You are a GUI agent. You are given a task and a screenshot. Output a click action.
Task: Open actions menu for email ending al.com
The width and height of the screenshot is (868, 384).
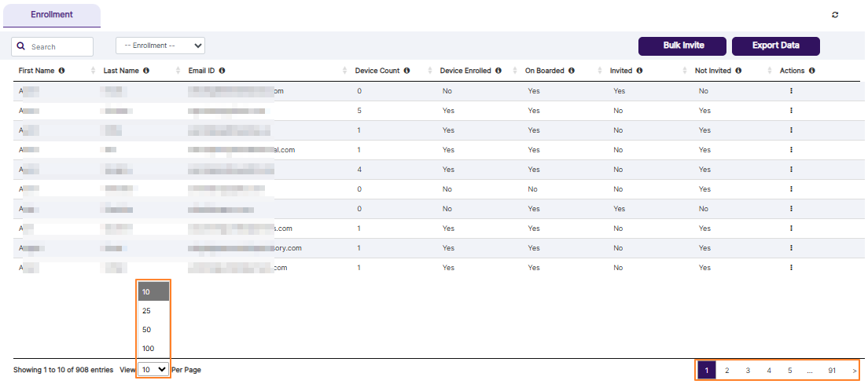pyautogui.click(x=791, y=150)
